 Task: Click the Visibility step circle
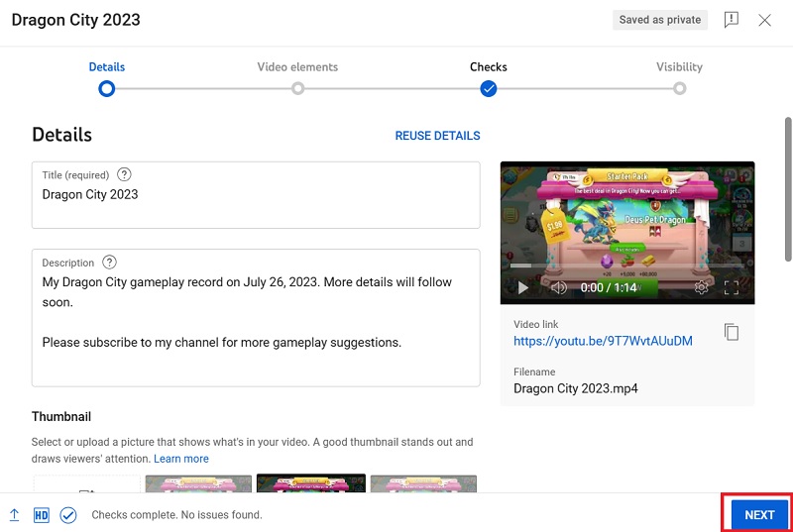[x=680, y=89]
